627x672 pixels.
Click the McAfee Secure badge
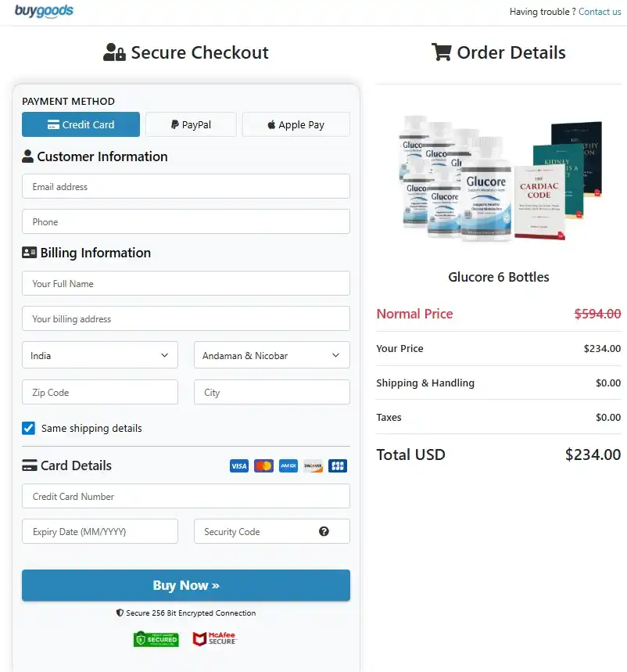(x=214, y=638)
